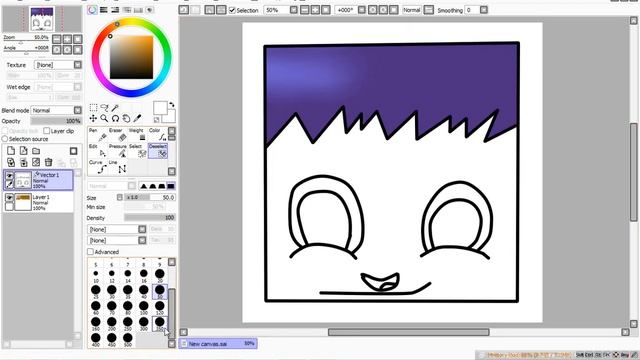Click the Normal view mode button

pyautogui.click(x=411, y=10)
